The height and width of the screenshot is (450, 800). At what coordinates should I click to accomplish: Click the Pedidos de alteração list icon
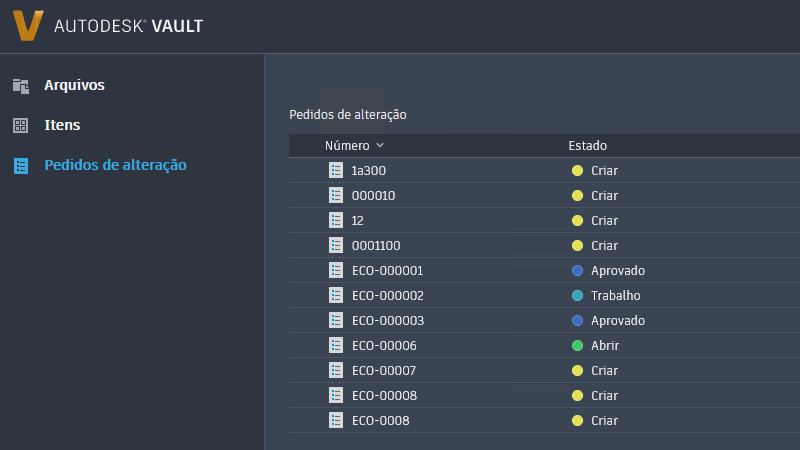[x=20, y=166]
